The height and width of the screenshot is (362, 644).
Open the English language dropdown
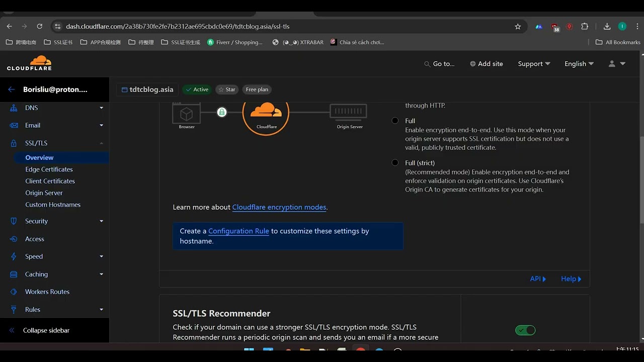[x=579, y=64]
